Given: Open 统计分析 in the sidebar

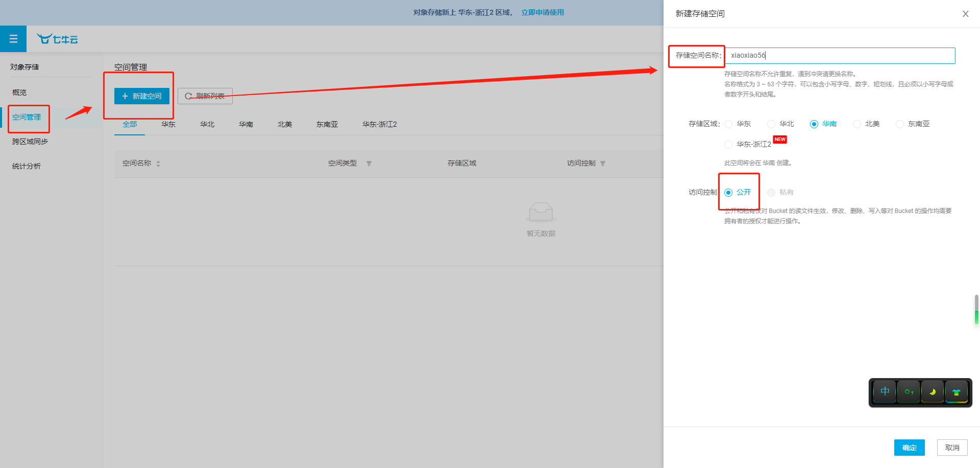Looking at the screenshot, I should pyautogui.click(x=27, y=166).
